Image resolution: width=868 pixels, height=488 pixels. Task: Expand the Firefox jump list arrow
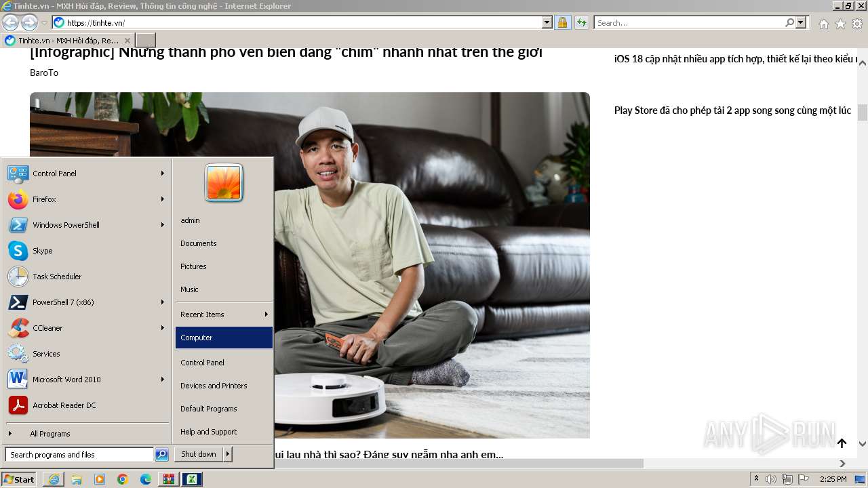pos(162,199)
